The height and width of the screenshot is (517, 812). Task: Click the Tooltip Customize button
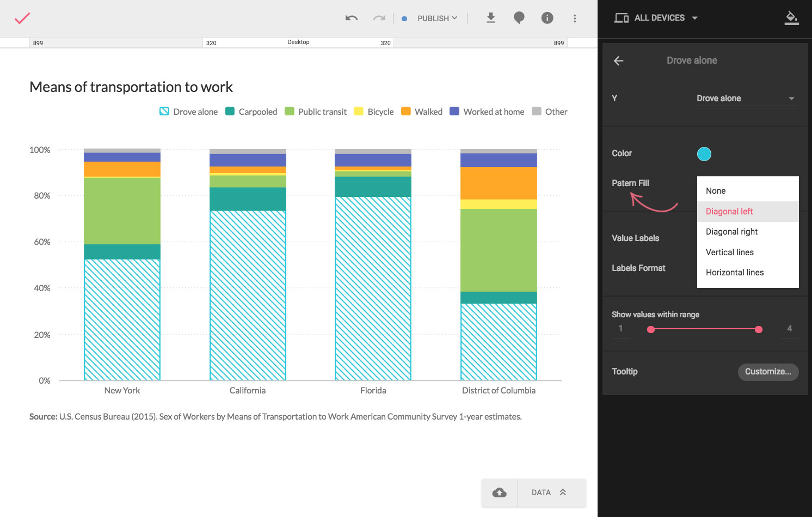pyautogui.click(x=768, y=372)
